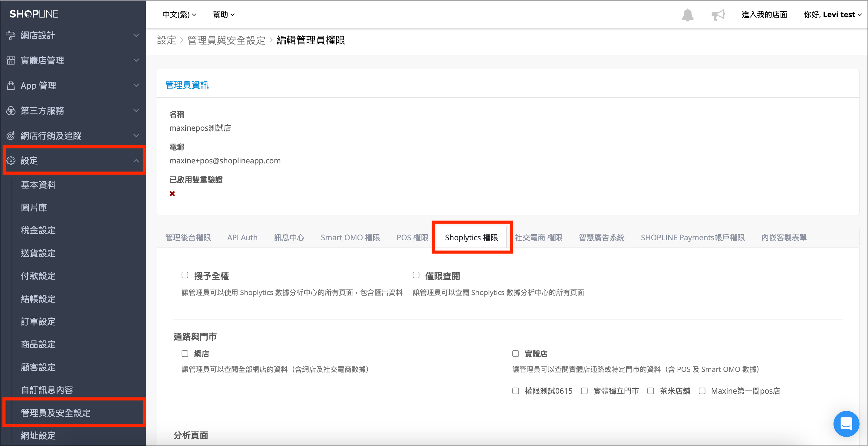Screen dimensions: 868x446
Task: Expand the App 管理 menu chevron
Action: pos(136,85)
